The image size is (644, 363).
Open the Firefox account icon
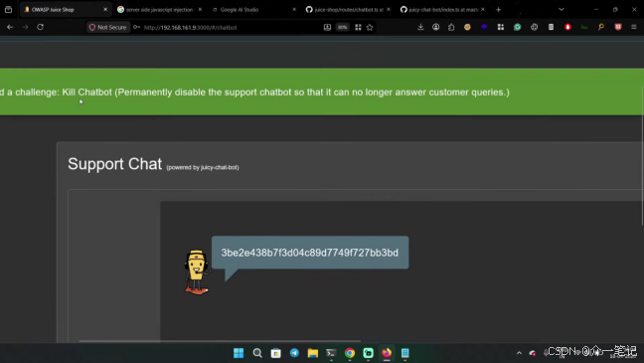tap(435, 27)
